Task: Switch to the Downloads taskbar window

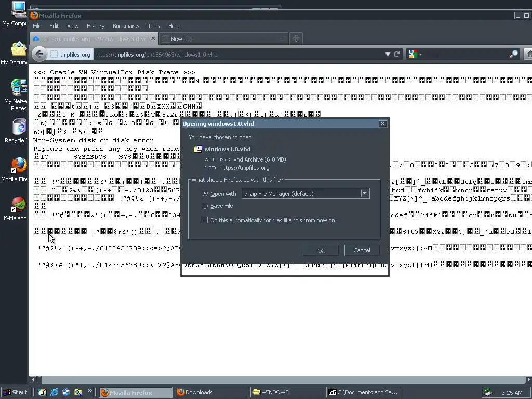Action: pyautogui.click(x=212, y=393)
